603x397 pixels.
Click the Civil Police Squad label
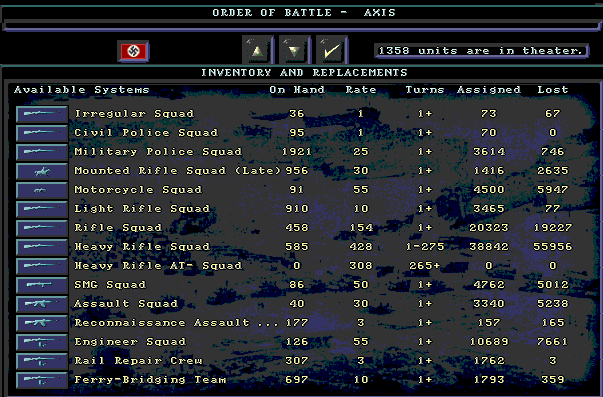pos(146,133)
